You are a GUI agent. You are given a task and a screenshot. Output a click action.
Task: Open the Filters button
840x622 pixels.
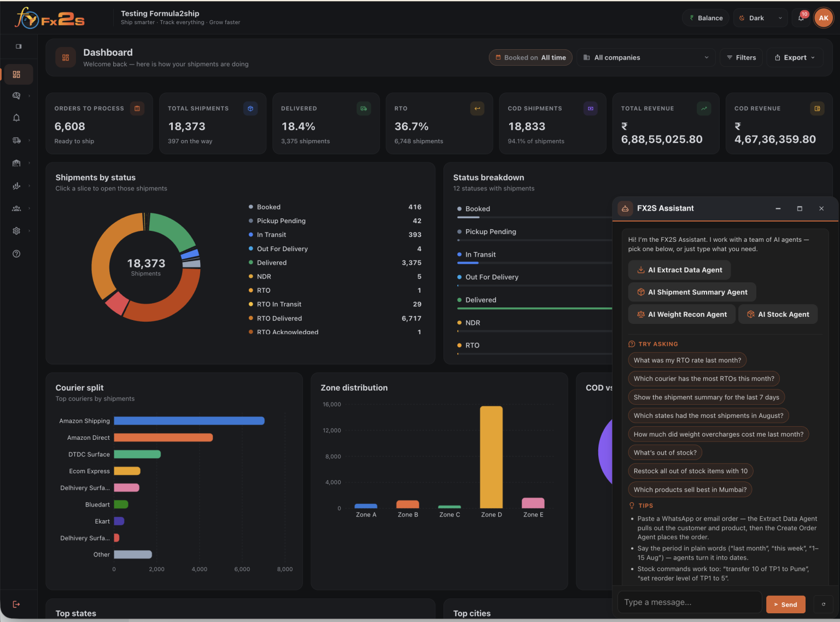point(741,57)
